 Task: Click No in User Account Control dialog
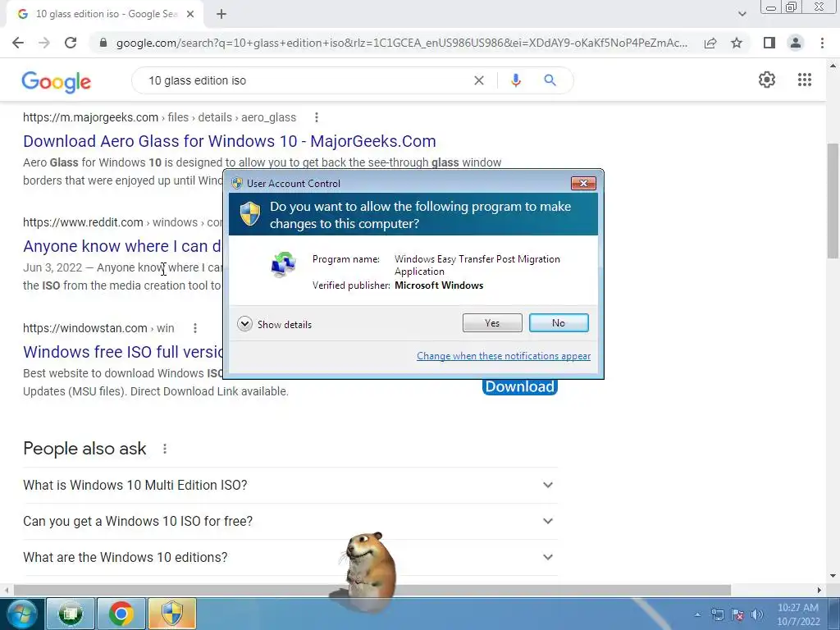click(x=559, y=323)
